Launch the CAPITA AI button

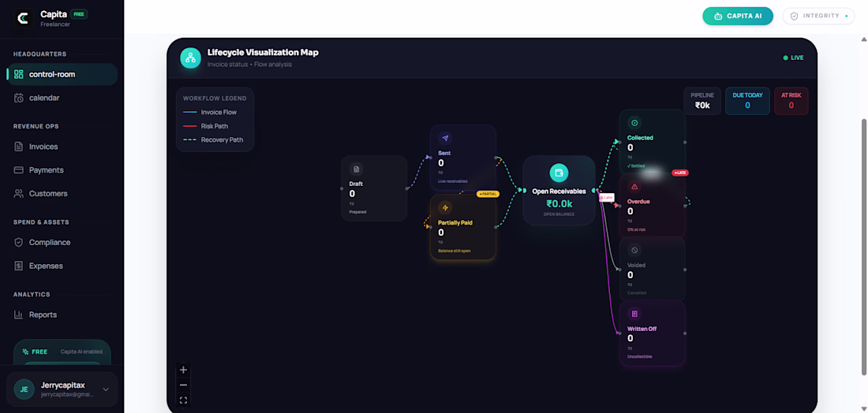(737, 16)
